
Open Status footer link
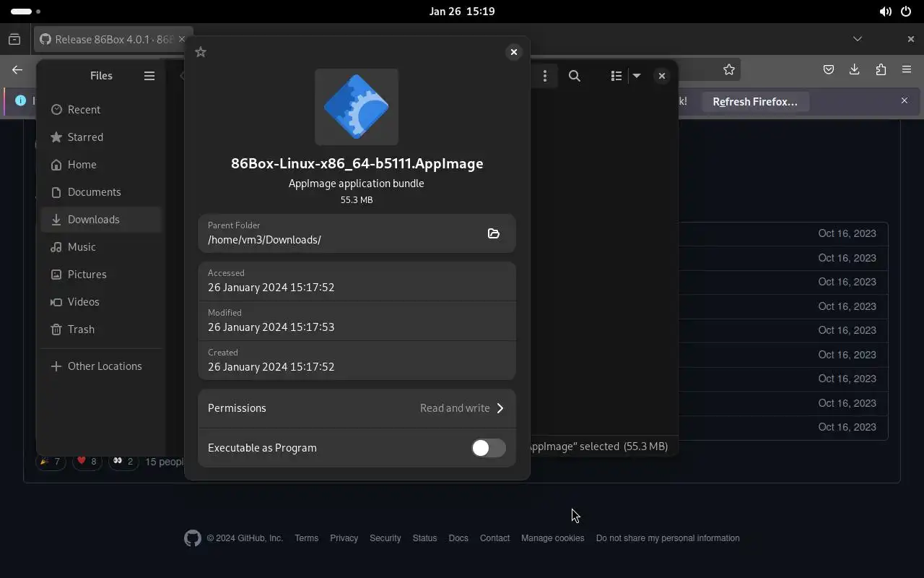[424, 538]
